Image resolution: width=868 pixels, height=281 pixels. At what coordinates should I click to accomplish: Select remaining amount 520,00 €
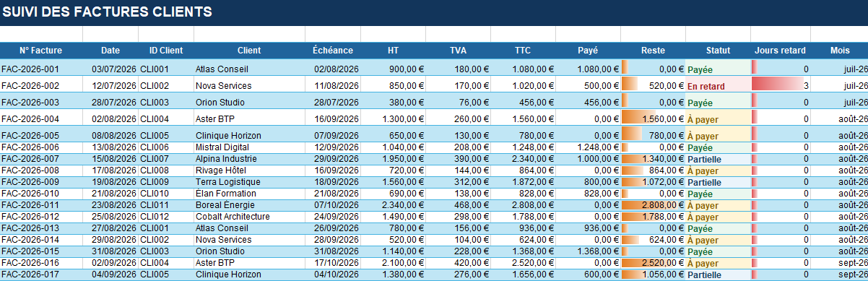coord(653,84)
